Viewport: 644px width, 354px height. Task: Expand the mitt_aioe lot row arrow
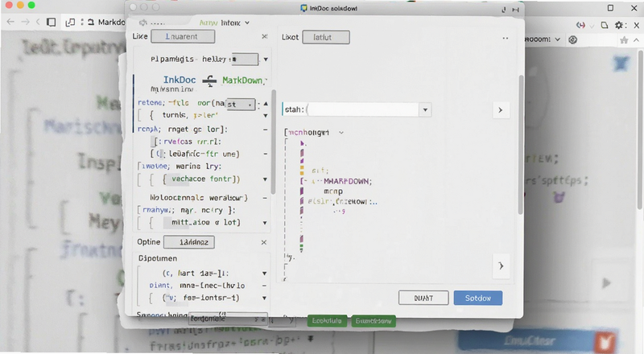(x=265, y=223)
